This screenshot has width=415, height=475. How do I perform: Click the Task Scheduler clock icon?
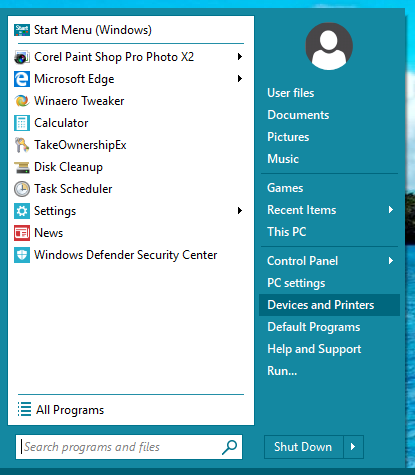(22, 189)
